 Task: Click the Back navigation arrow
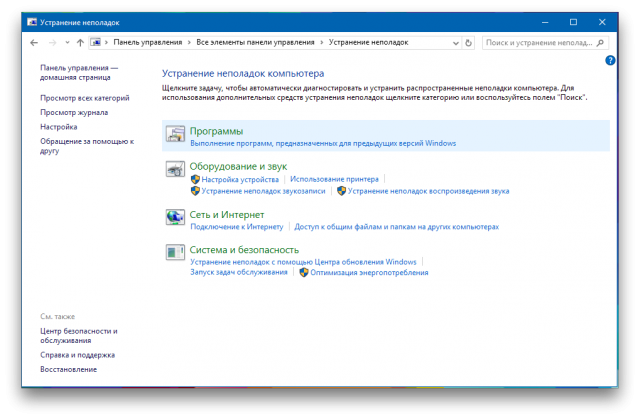click(x=34, y=43)
